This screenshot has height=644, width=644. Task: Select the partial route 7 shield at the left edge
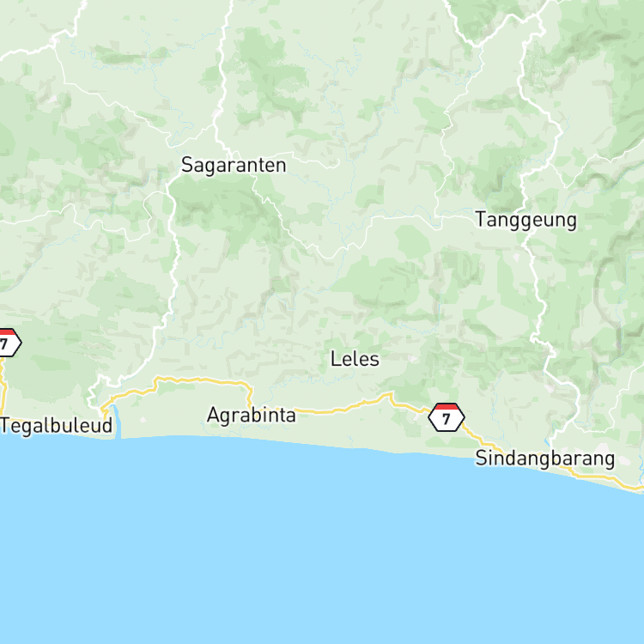[x=9, y=342]
